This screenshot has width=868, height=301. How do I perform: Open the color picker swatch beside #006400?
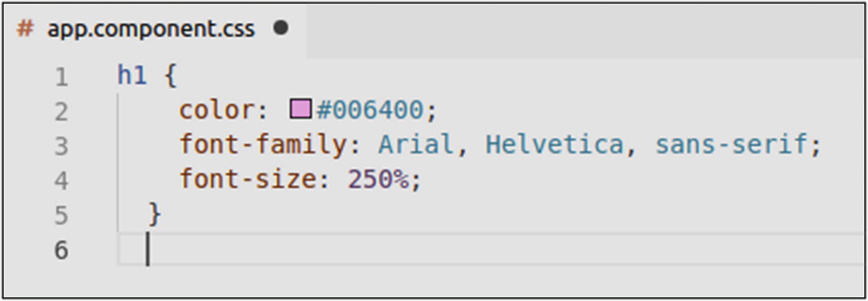coord(301,109)
